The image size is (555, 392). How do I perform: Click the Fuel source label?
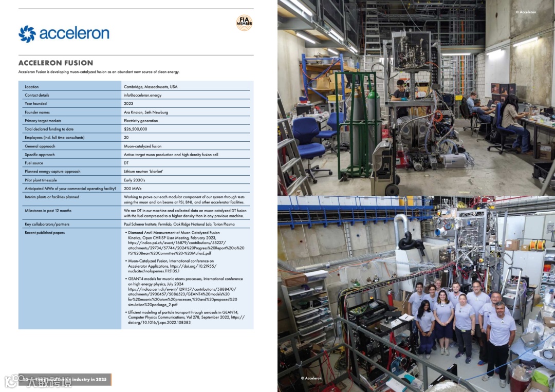(x=33, y=163)
